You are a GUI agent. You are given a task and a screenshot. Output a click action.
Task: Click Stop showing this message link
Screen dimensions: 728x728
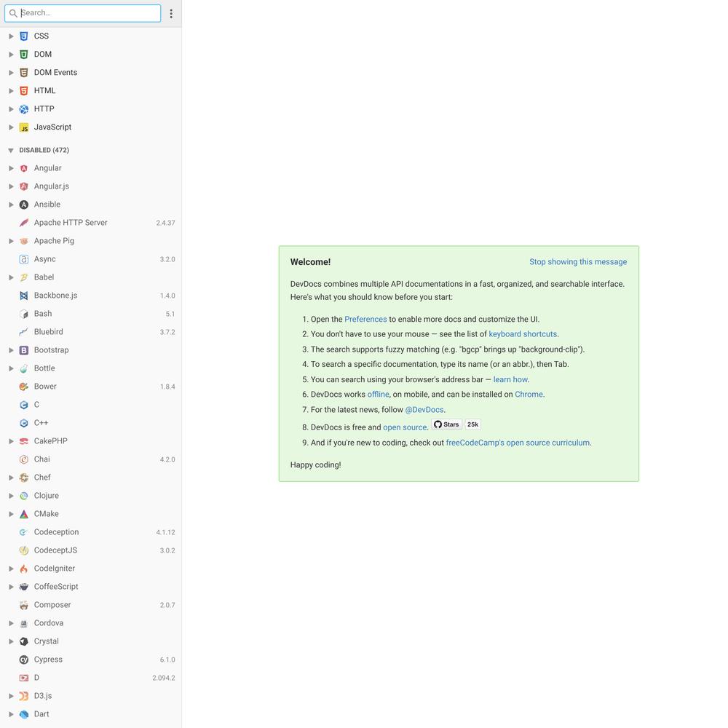(x=578, y=262)
